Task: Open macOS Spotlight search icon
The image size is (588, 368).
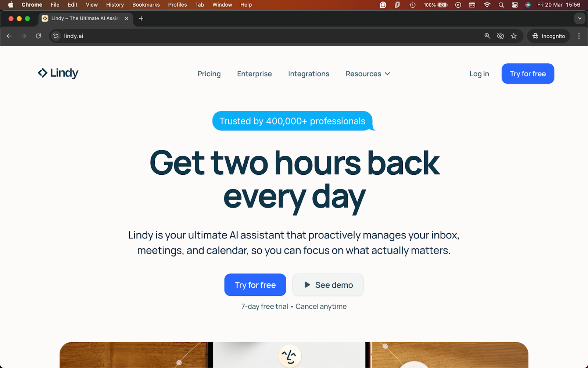Action: [x=501, y=5]
